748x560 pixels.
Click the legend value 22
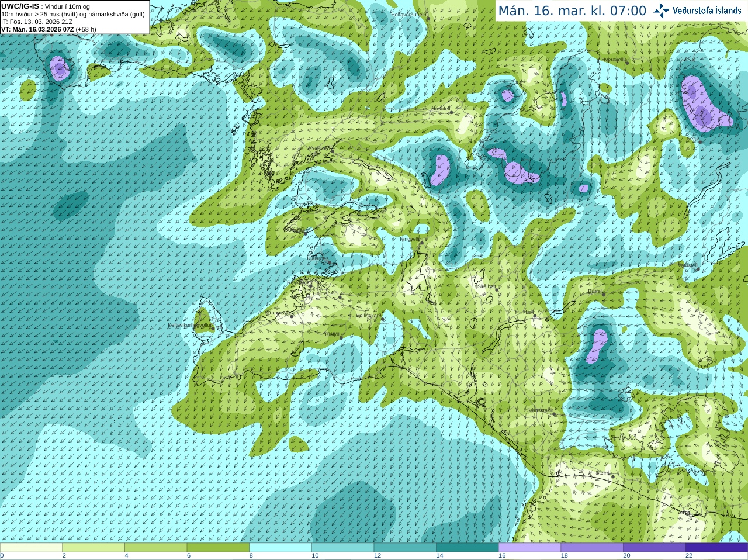point(689,556)
